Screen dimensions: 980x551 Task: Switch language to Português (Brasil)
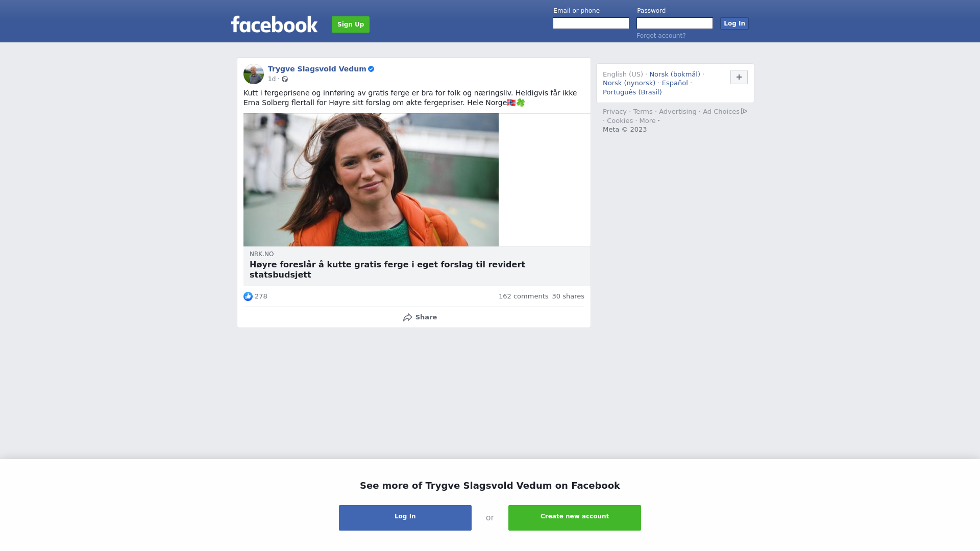pyautogui.click(x=632, y=92)
